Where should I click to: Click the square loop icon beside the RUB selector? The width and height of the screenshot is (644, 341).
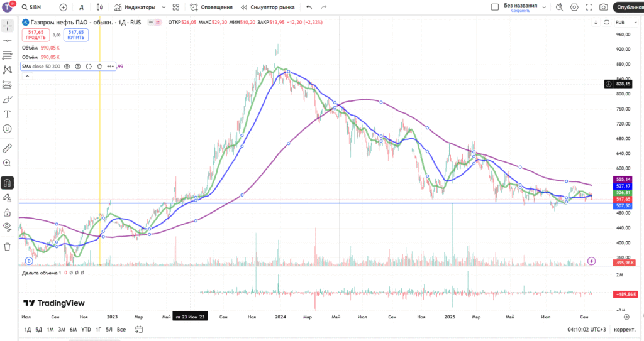(x=607, y=22)
